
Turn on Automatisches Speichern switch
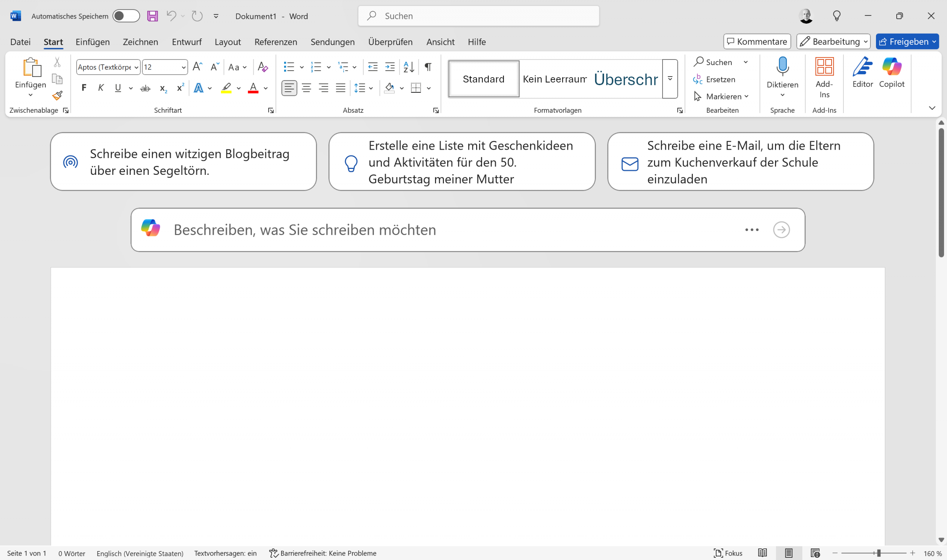point(126,16)
